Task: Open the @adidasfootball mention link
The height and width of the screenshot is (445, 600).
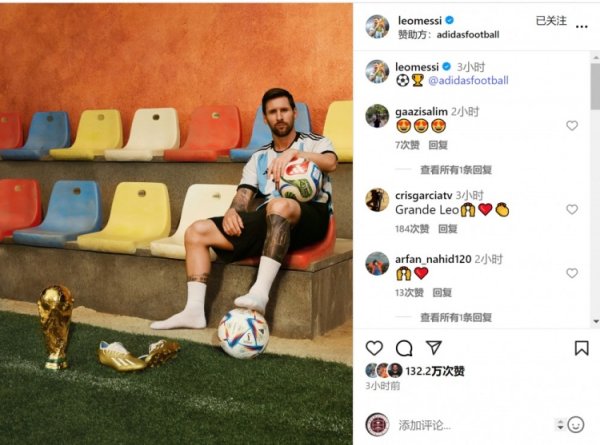Action: 468,80
